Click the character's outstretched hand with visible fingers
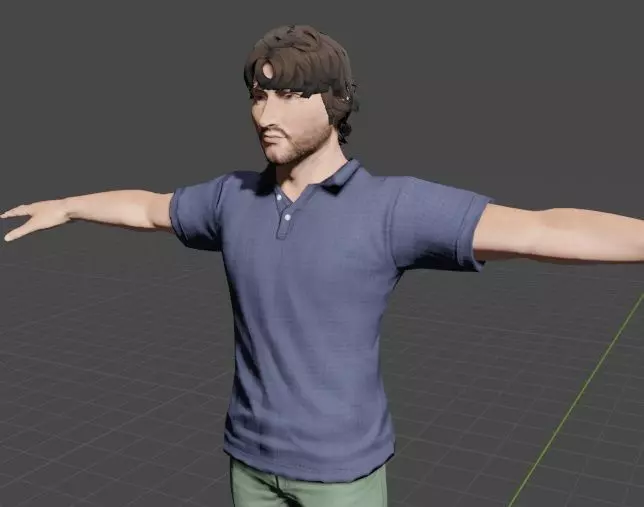Viewport: 644px width, 507px height. pyautogui.click(x=35, y=218)
